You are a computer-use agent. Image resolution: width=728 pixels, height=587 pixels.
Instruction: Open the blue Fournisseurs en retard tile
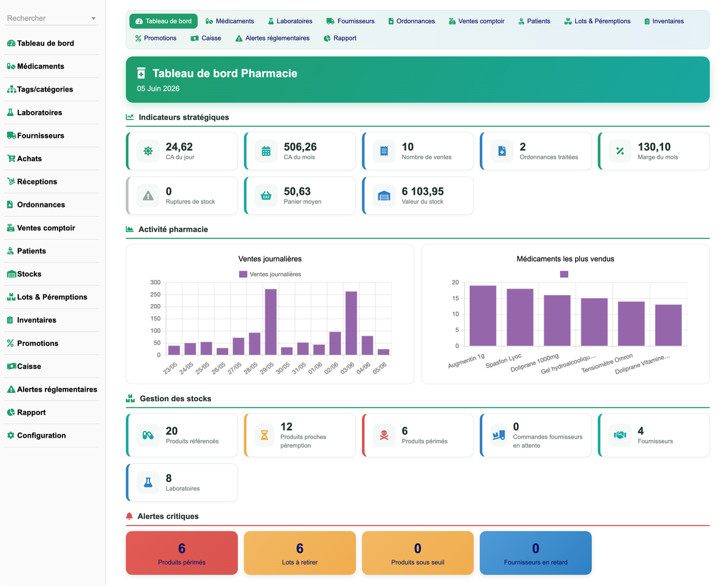[536, 553]
